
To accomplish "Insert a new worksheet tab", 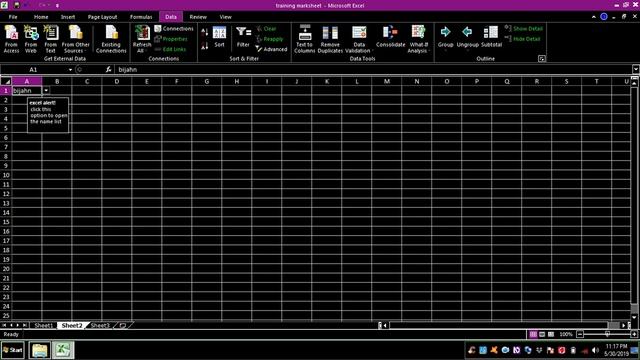I will 122,325.
